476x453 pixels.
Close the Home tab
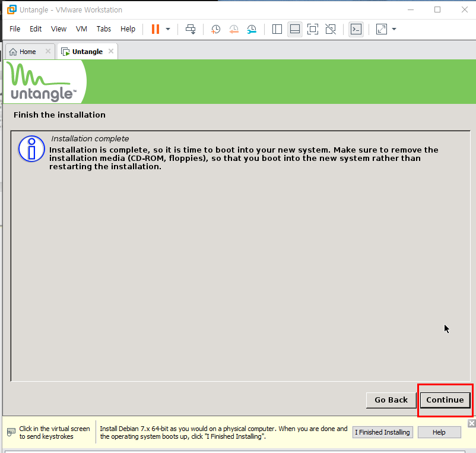pos(48,51)
